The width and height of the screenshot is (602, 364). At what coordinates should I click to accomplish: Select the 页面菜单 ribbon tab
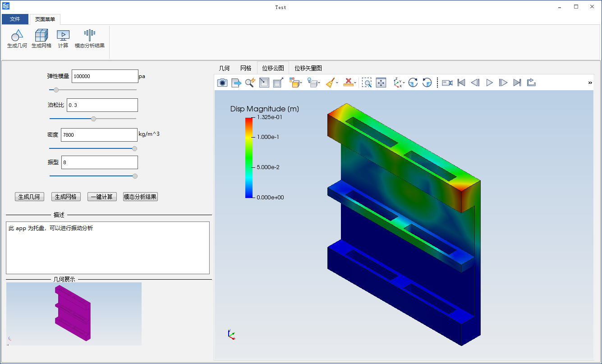45,19
